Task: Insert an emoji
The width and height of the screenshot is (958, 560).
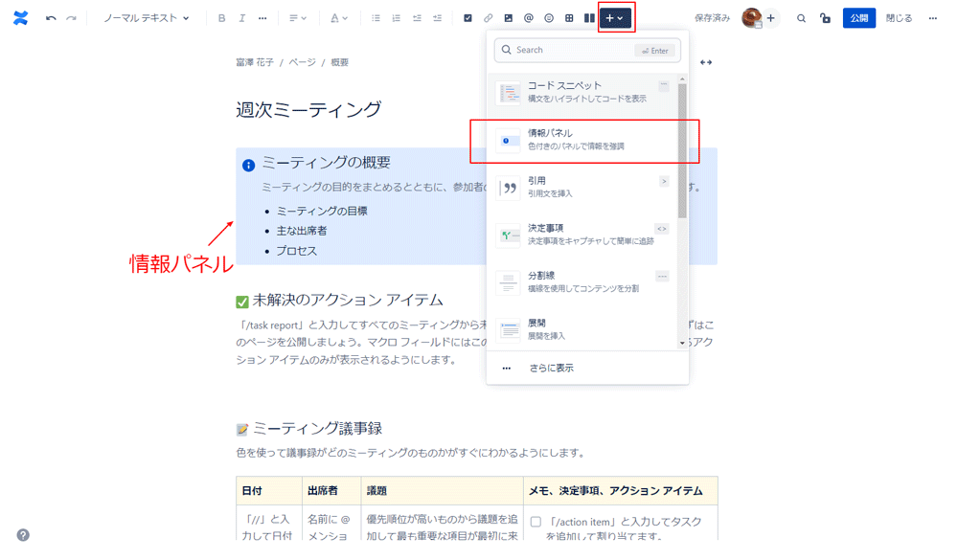Action: (549, 18)
